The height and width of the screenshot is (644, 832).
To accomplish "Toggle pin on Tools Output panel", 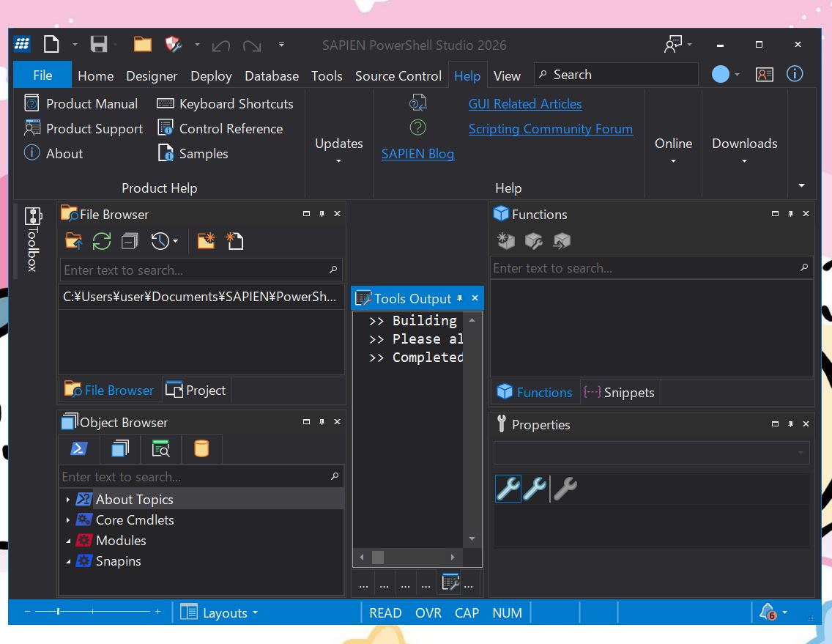I will coord(459,298).
